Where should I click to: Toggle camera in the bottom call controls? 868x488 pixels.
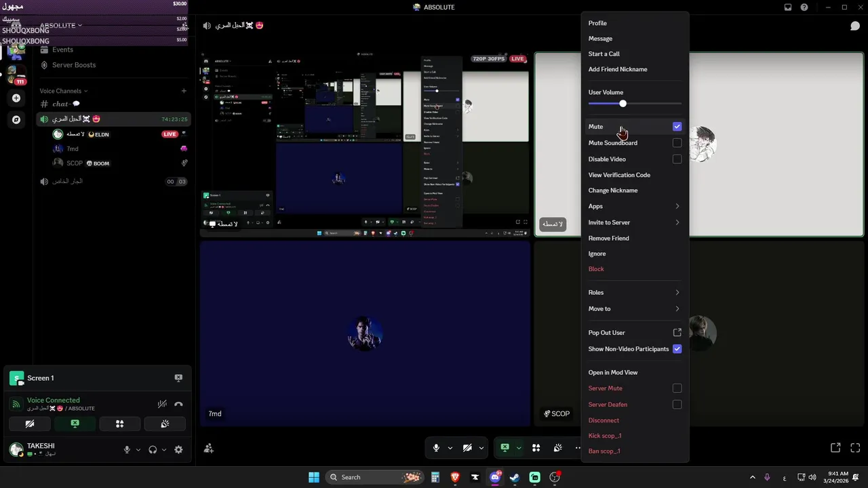[467, 448]
